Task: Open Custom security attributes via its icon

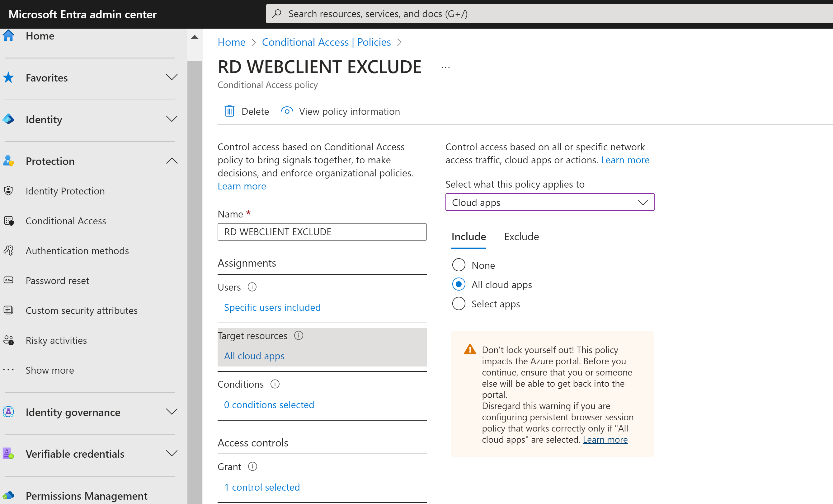Action: point(8,310)
